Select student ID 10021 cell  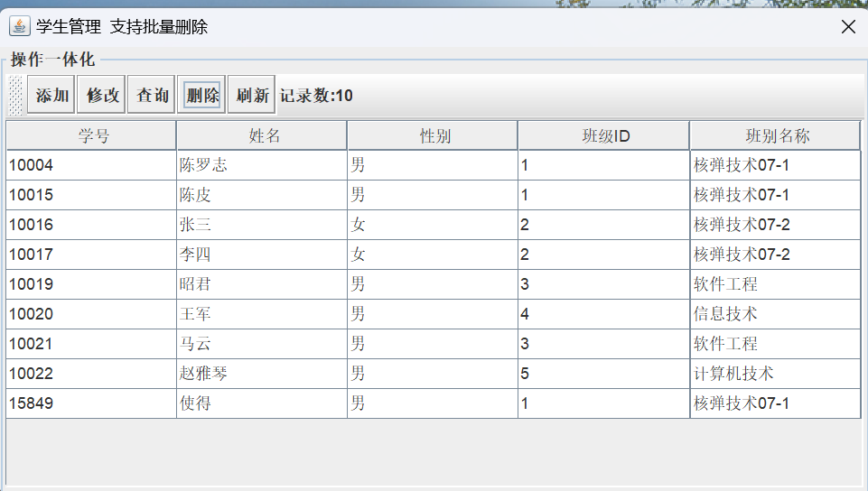[91, 345]
